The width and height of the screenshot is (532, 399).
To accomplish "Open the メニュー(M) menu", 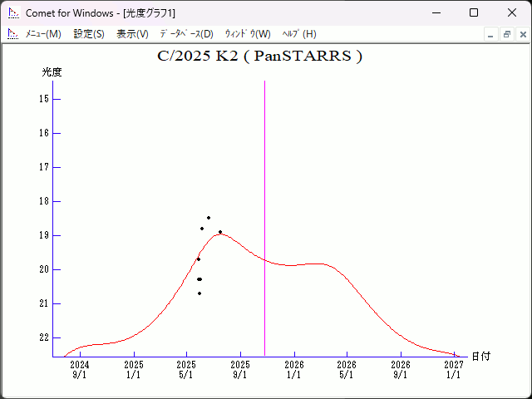I will [x=43, y=34].
